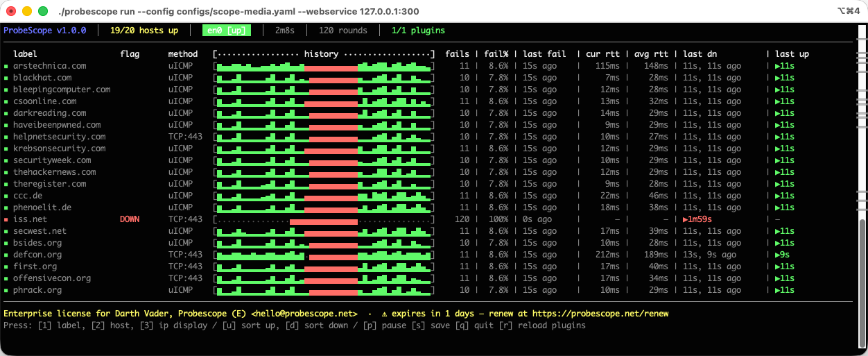Click the 'method' column header
The width and height of the screenshot is (868, 356).
coord(183,54)
